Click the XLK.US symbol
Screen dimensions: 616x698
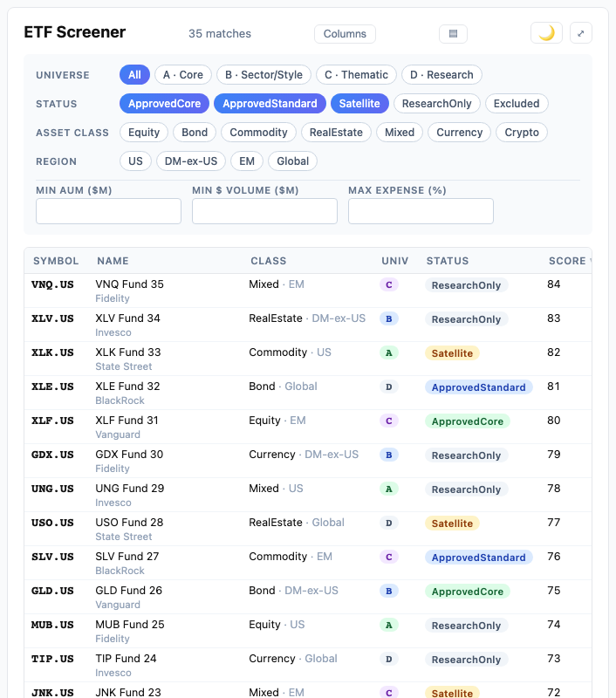point(52,352)
